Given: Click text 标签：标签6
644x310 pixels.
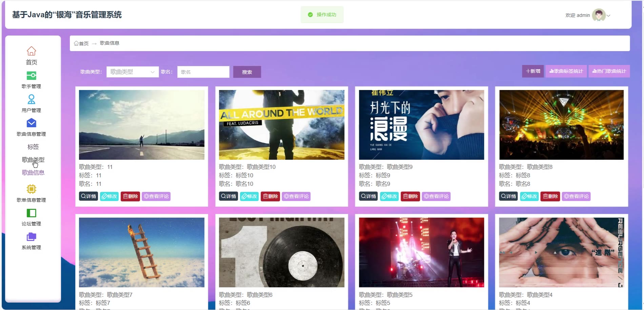Looking at the screenshot, I should [x=235, y=303].
